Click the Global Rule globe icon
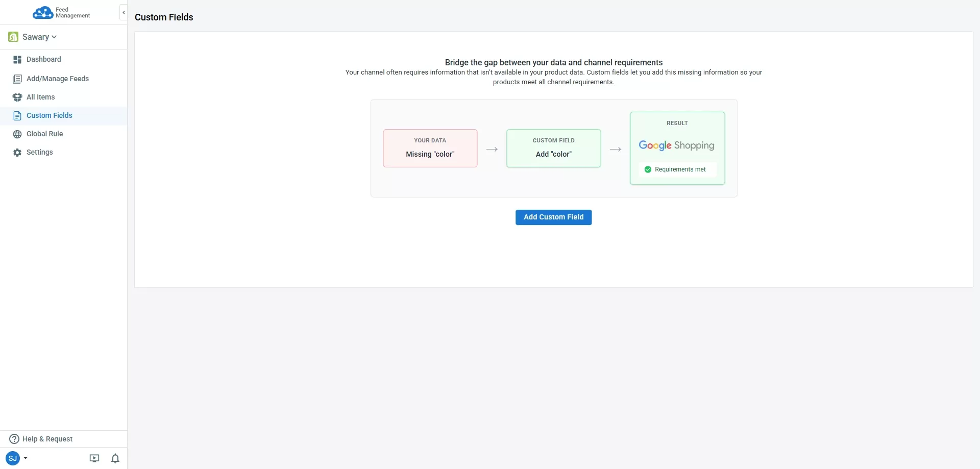 (17, 134)
